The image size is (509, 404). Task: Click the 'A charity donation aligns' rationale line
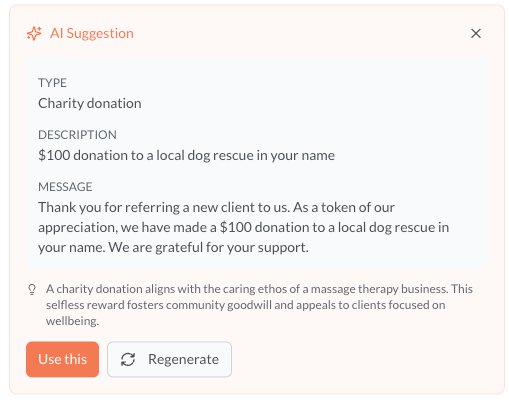tap(259, 289)
